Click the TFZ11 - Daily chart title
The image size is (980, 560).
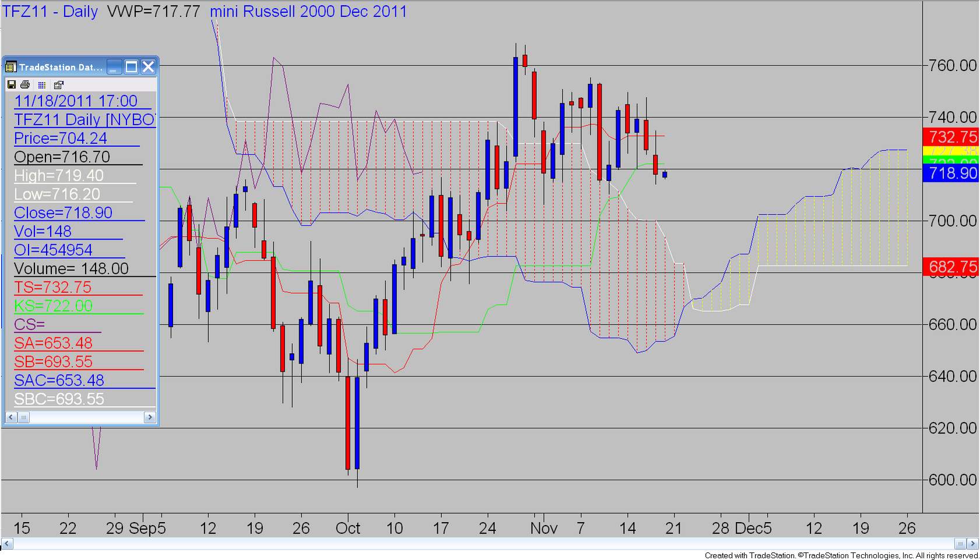click(x=50, y=12)
